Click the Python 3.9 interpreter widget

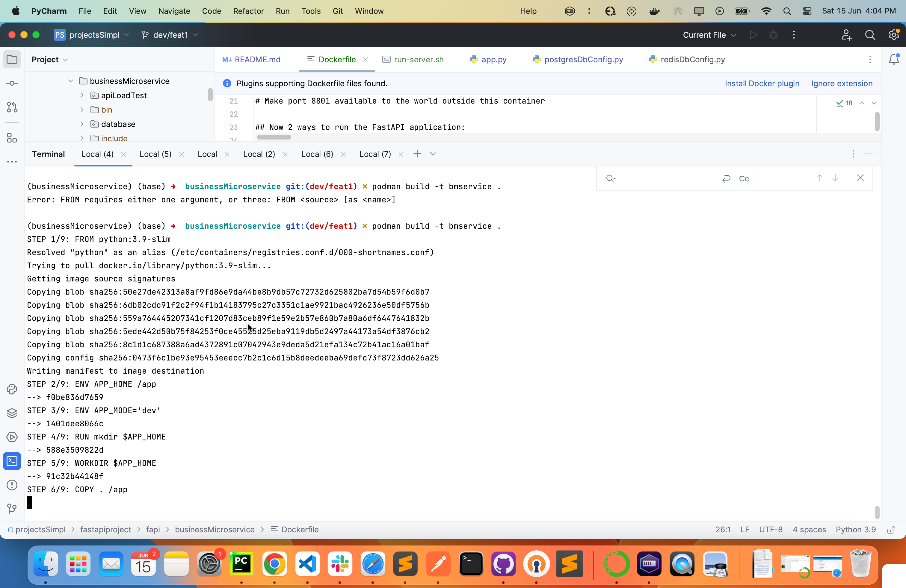click(856, 530)
